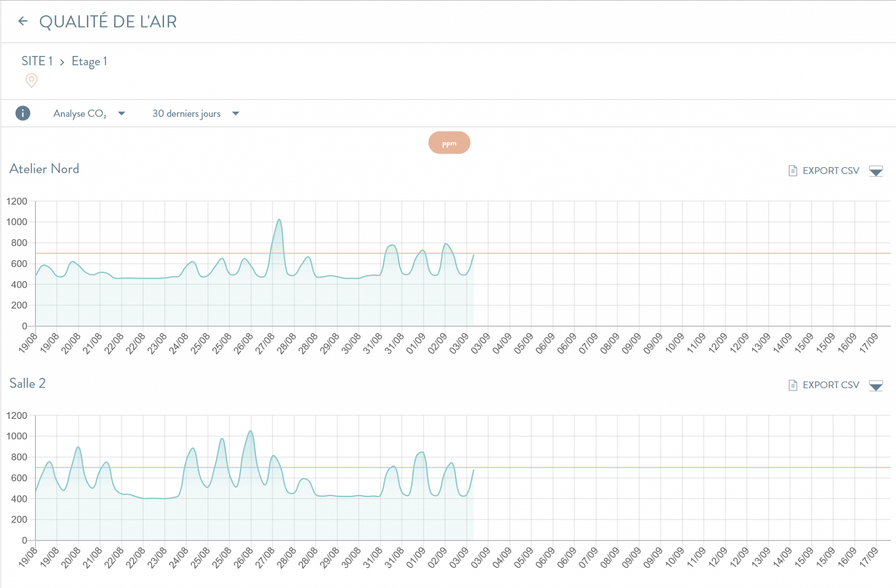896x588 pixels.
Task: Toggle the ppm unit pill
Action: point(449,143)
